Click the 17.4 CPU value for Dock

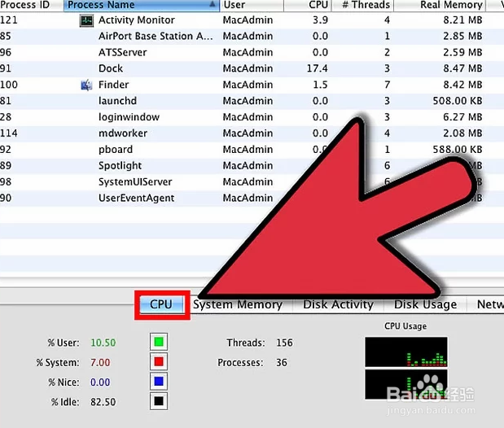(318, 68)
